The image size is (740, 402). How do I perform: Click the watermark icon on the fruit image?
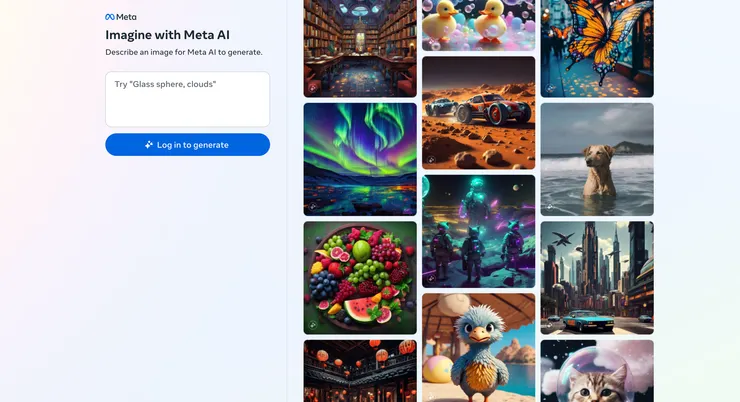312,325
